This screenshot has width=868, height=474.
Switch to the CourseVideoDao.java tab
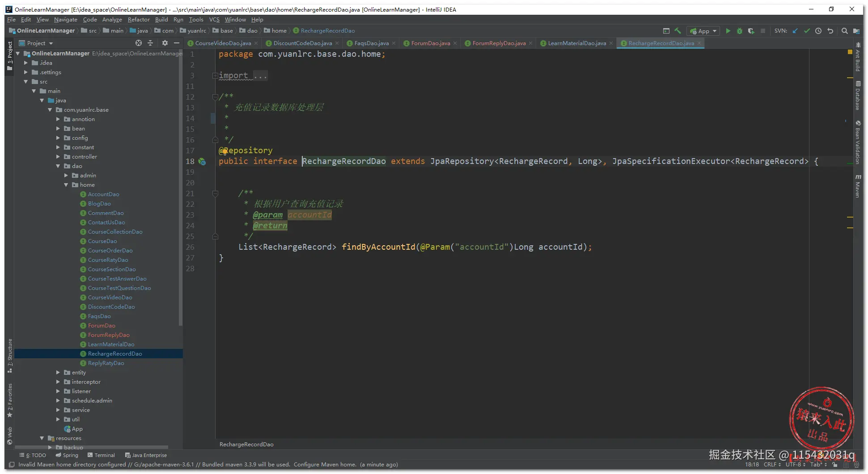coord(223,43)
